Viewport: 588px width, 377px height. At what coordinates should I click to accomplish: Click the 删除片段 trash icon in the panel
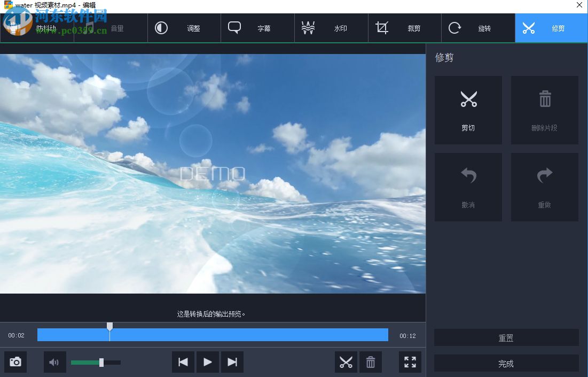coord(544,99)
